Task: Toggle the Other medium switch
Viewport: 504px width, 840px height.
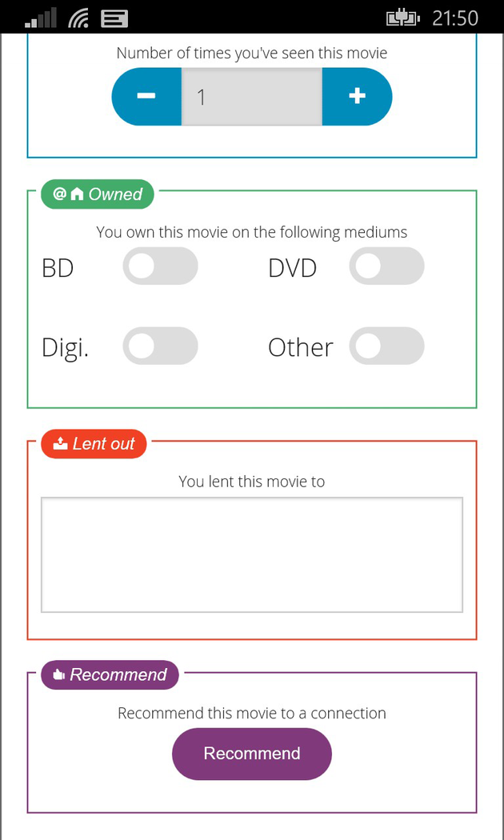Action: (386, 346)
